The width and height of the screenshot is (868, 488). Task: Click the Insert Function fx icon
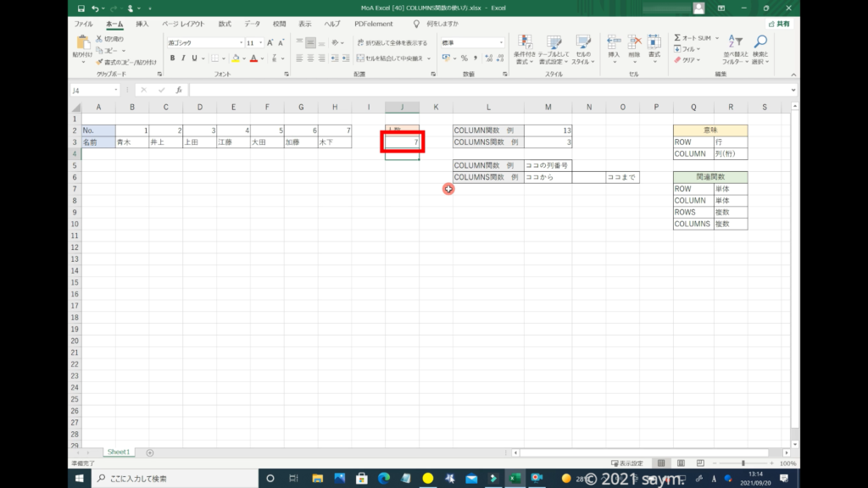pyautogui.click(x=178, y=90)
